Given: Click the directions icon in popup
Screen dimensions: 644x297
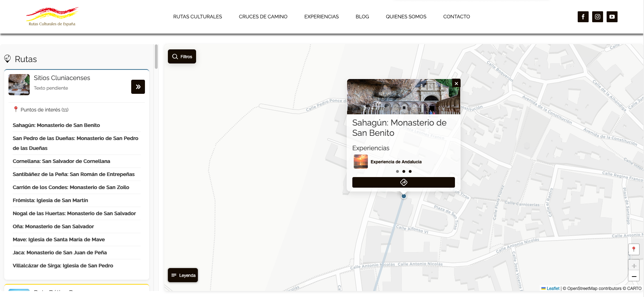Looking at the screenshot, I should click(x=403, y=182).
